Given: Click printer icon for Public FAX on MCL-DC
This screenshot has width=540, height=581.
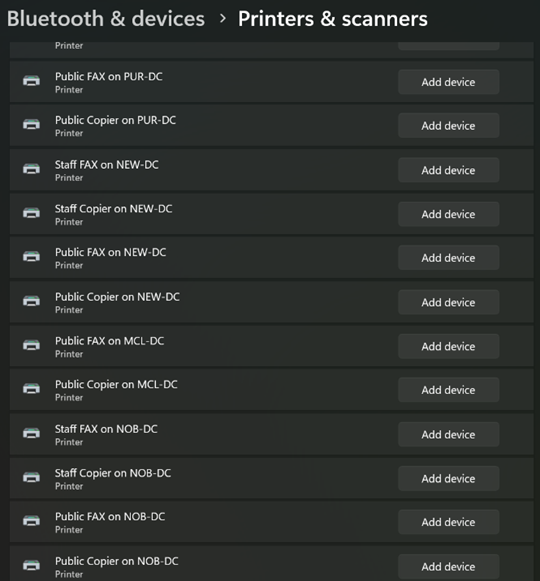Looking at the screenshot, I should tap(32, 345).
